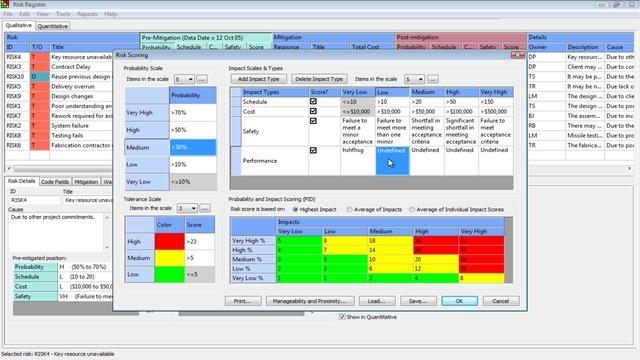The height and width of the screenshot is (360, 640).
Task: Click the PID cell Very High % / Medium '18'
Action: click(390, 241)
